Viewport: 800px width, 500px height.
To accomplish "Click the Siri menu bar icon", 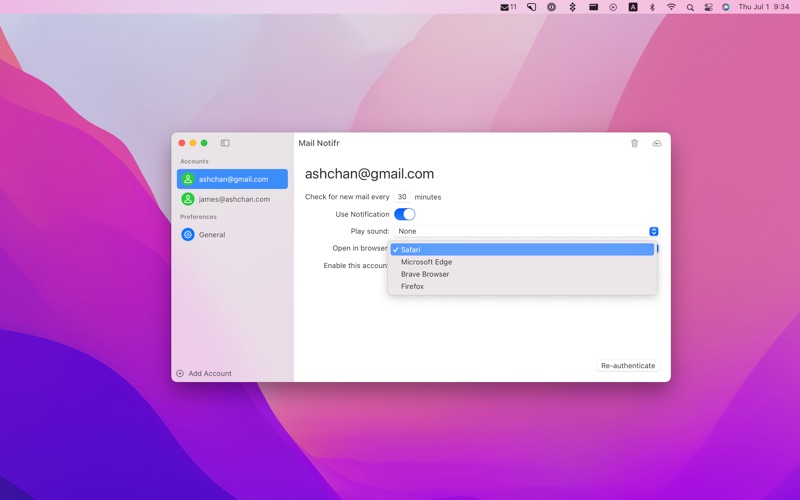I will (726, 7).
